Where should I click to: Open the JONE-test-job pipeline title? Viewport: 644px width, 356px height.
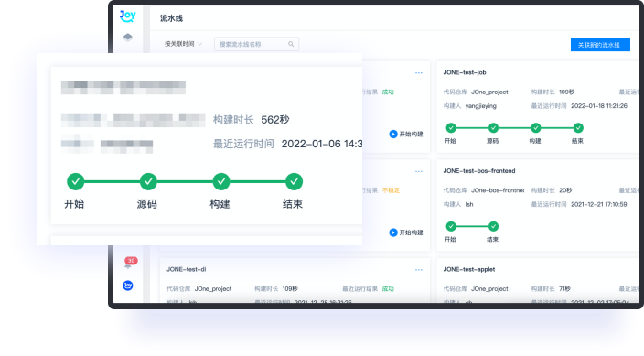465,72
